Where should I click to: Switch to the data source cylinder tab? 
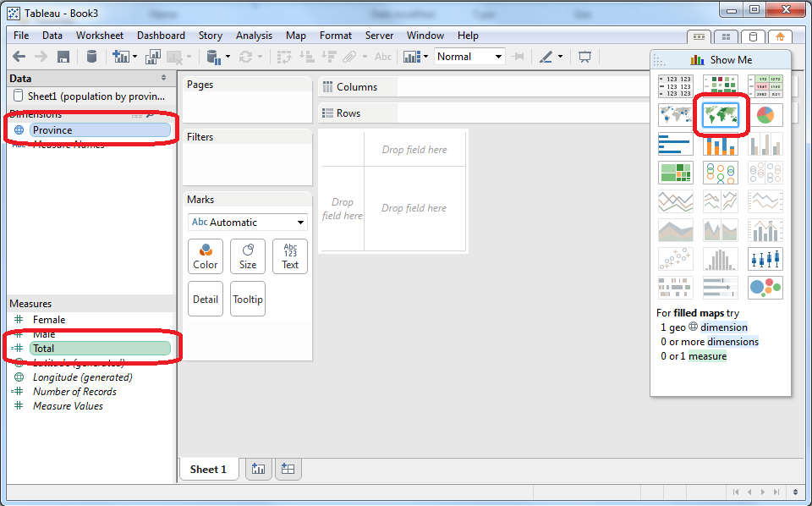754,36
